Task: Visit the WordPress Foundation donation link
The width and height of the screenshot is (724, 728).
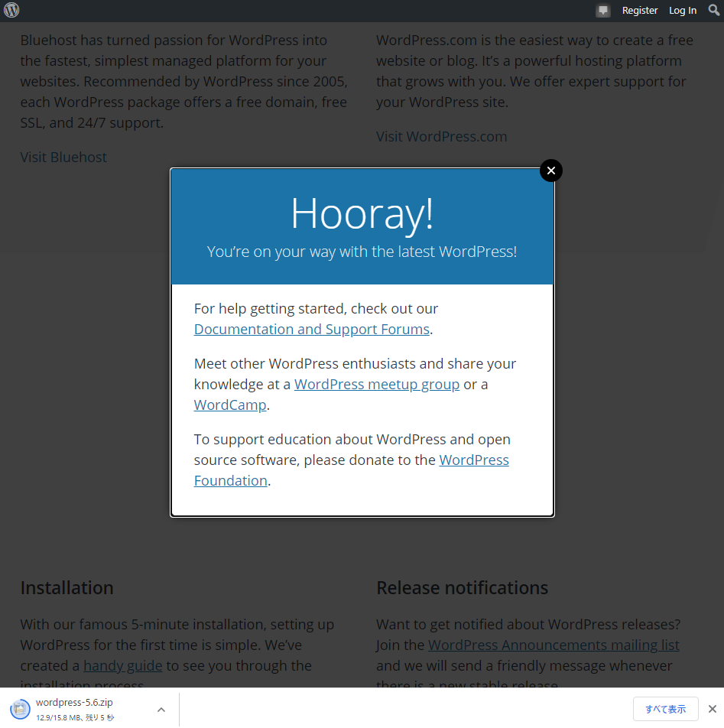Action: 473,460
